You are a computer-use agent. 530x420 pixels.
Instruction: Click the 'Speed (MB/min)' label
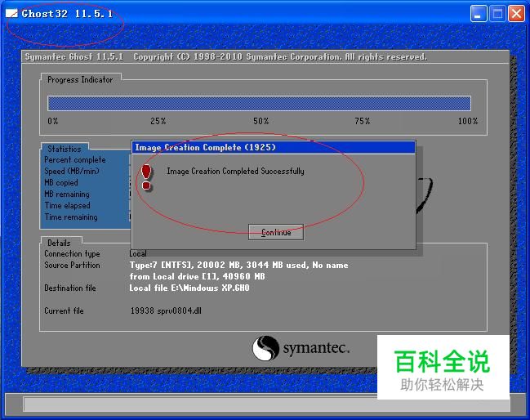(x=72, y=171)
